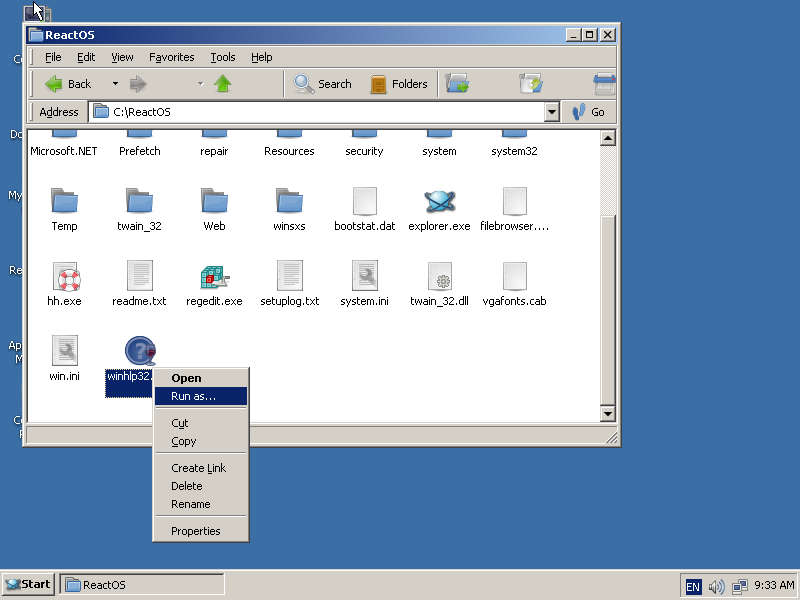Select the winhlp32 help icon
Screen dimensions: 800x600
point(140,351)
